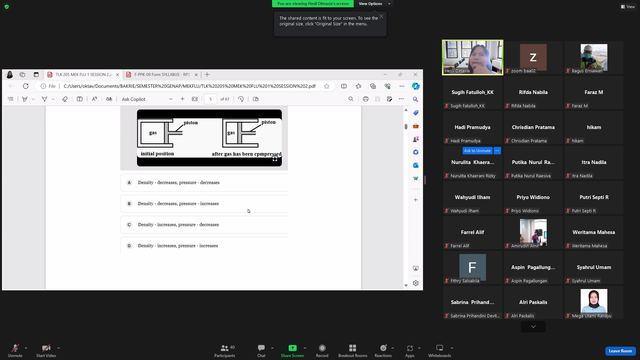
Task: Open View Options dropdown
Action: pyautogui.click(x=374, y=4)
